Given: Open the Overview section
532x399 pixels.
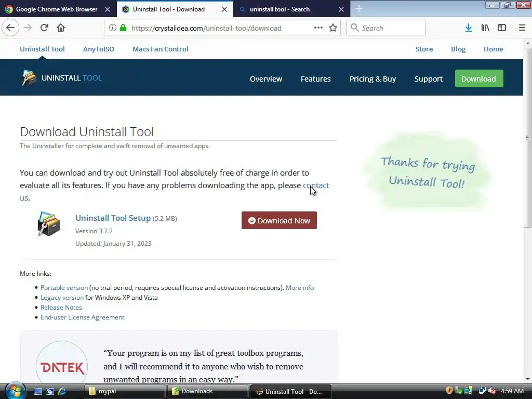Looking at the screenshot, I should 265,79.
